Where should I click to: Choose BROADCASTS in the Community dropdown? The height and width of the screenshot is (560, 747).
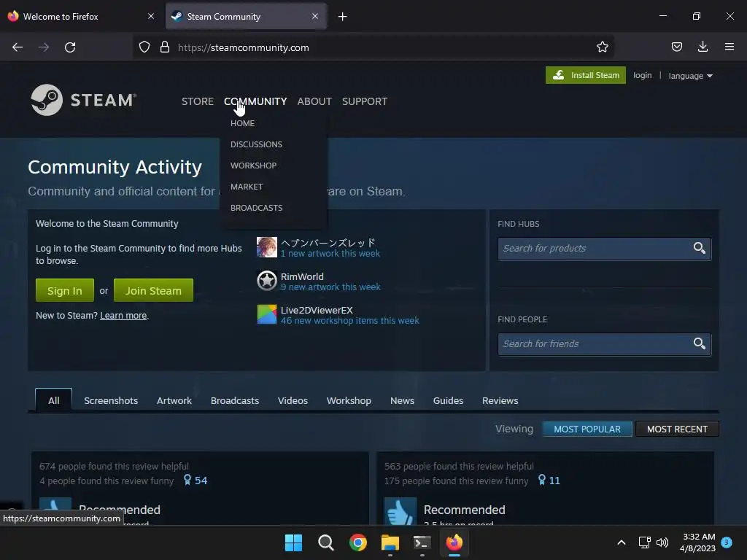[x=256, y=208]
